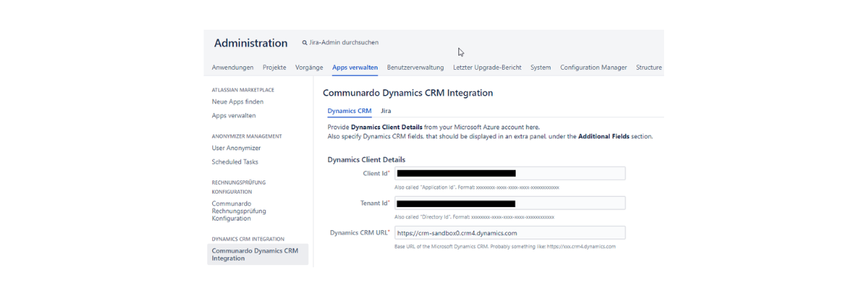868x297 pixels.
Task: Open Configuration Manager tab
Action: point(594,68)
